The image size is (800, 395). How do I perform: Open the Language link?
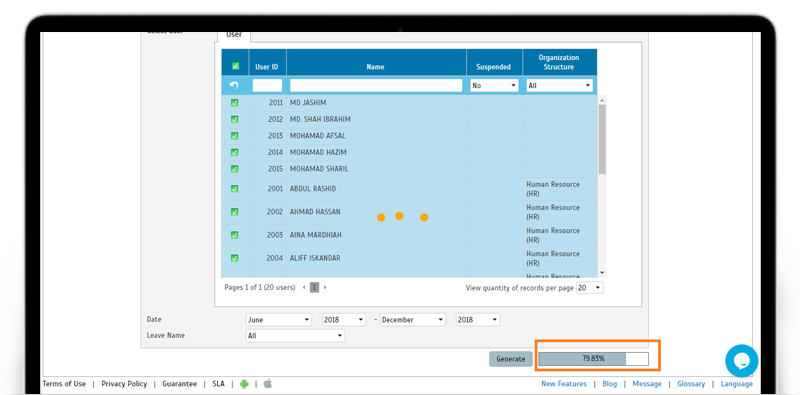click(x=736, y=384)
